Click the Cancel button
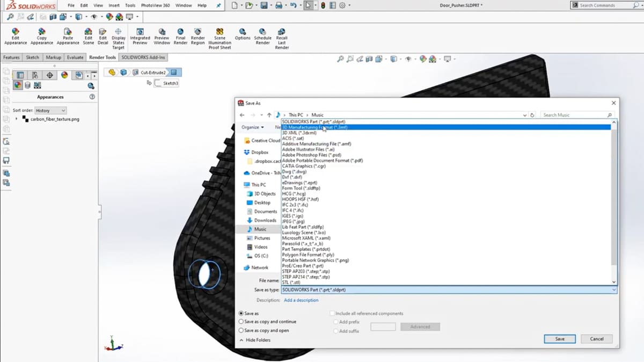644x362 pixels. click(x=597, y=339)
